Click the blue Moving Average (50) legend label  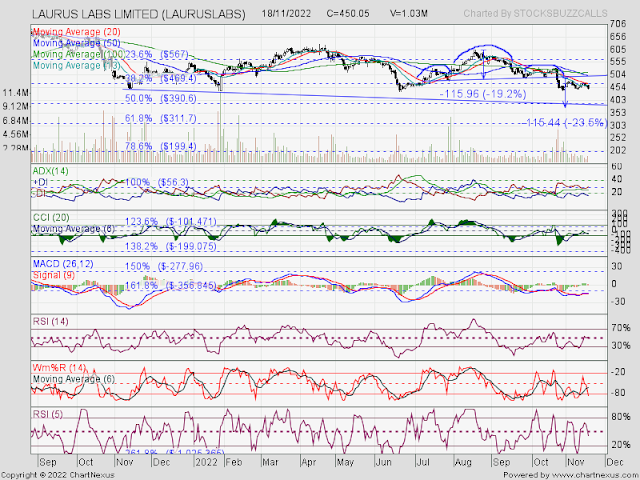click(x=76, y=43)
